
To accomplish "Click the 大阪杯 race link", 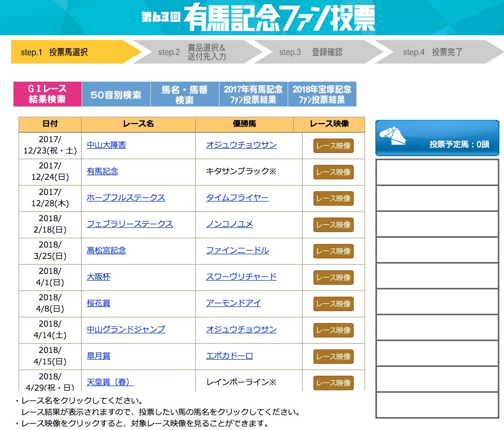I will tap(99, 277).
